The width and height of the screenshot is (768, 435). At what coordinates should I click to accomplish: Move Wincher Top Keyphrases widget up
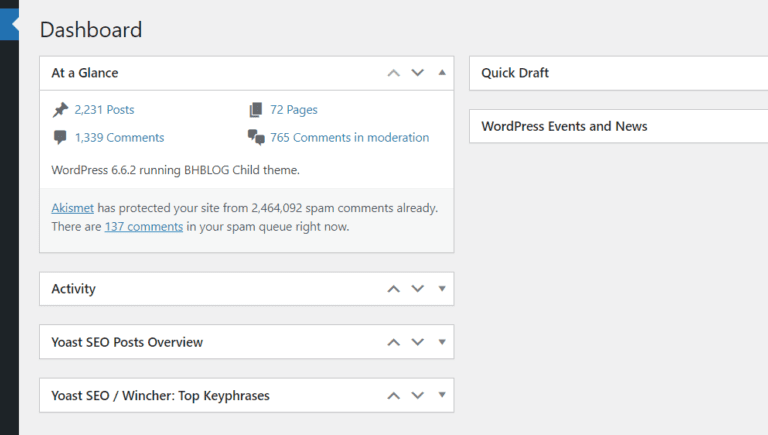coord(394,395)
